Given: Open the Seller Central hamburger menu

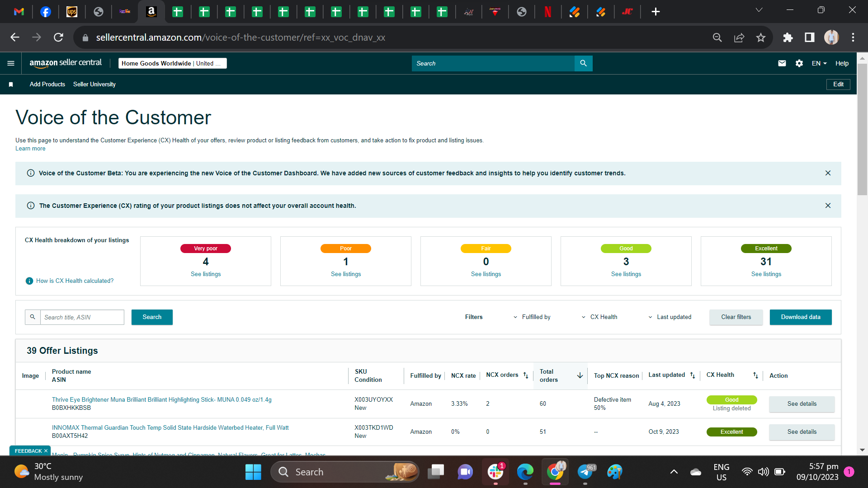Looking at the screenshot, I should 11,63.
